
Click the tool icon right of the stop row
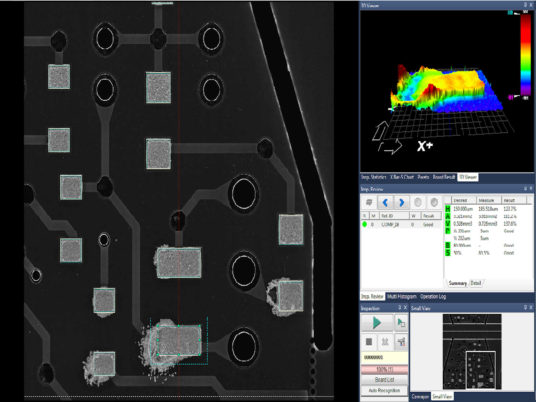[x=401, y=341]
